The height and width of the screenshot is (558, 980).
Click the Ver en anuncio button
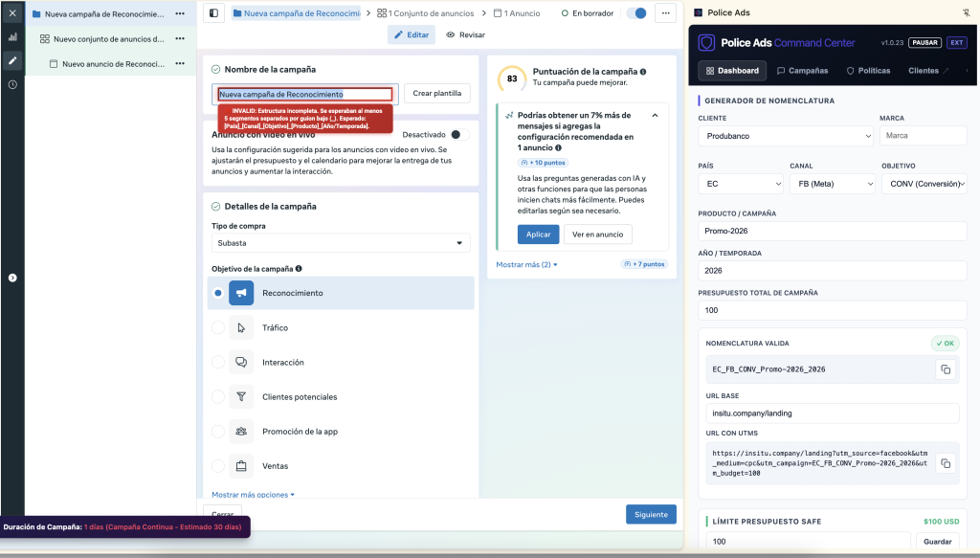(x=597, y=234)
